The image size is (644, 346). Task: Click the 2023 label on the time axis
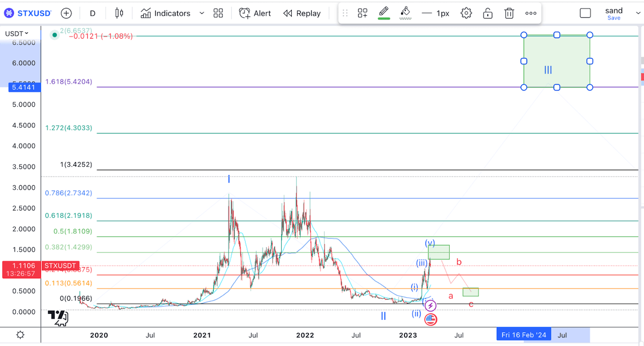pyautogui.click(x=408, y=335)
